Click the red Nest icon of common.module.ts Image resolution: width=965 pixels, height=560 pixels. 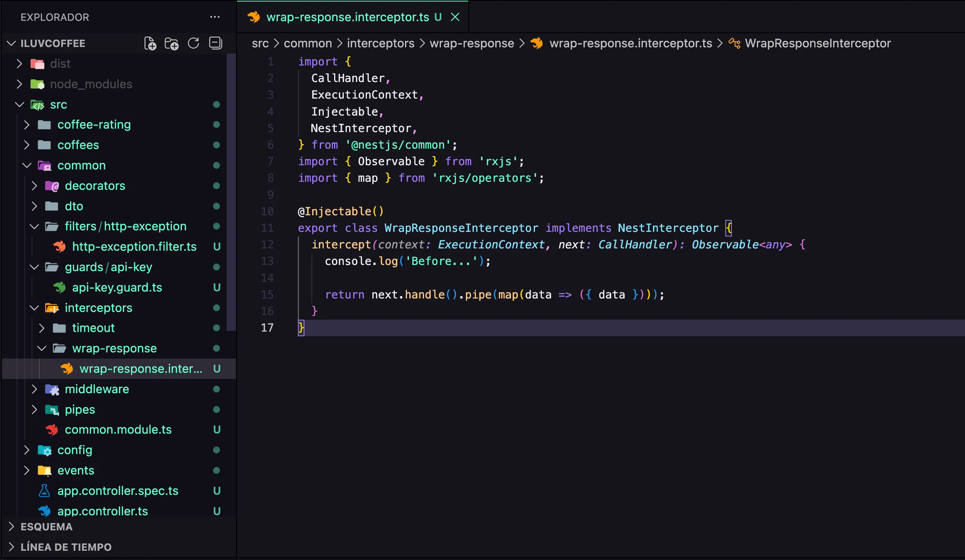point(52,430)
